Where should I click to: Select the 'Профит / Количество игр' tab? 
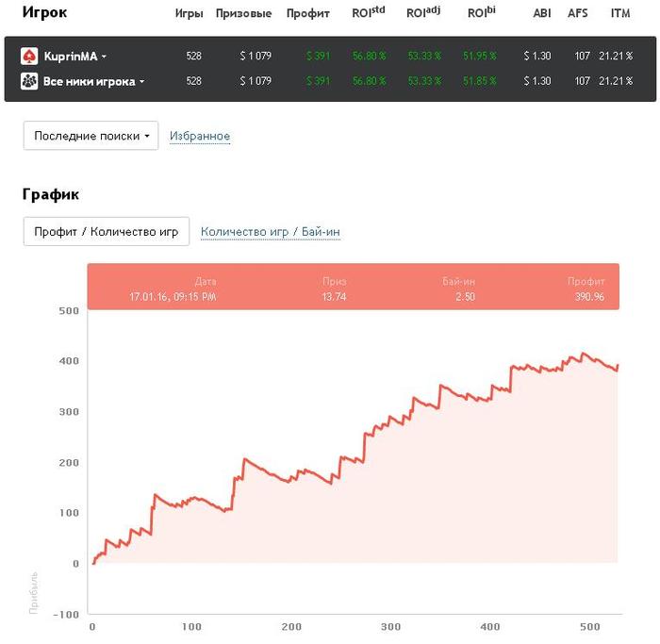pos(107,231)
